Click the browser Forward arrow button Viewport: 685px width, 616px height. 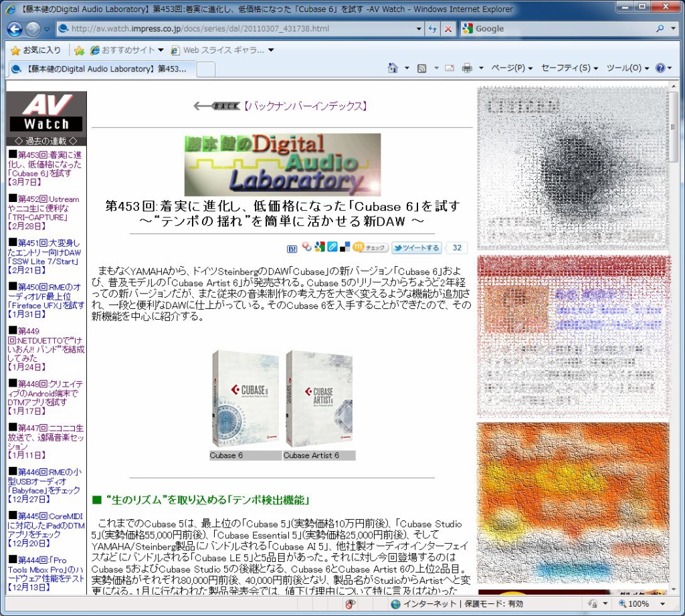pos(33,29)
